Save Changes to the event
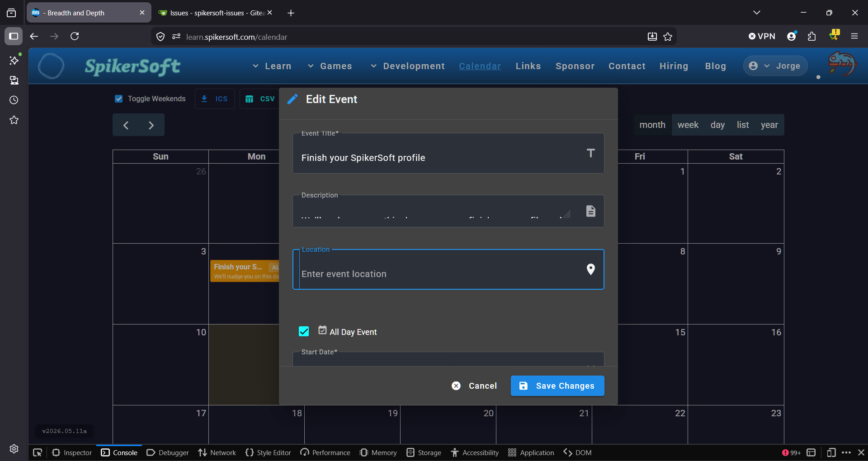The image size is (868, 461). point(557,386)
